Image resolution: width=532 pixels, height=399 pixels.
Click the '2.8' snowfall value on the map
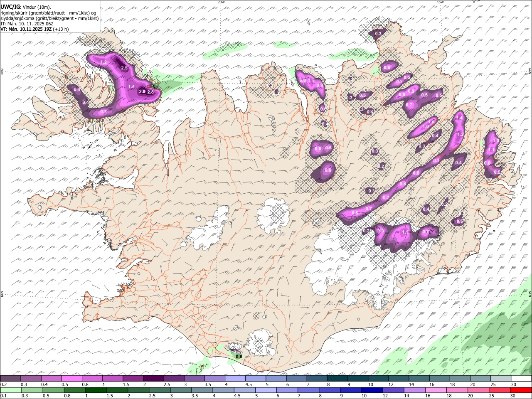tap(150, 92)
